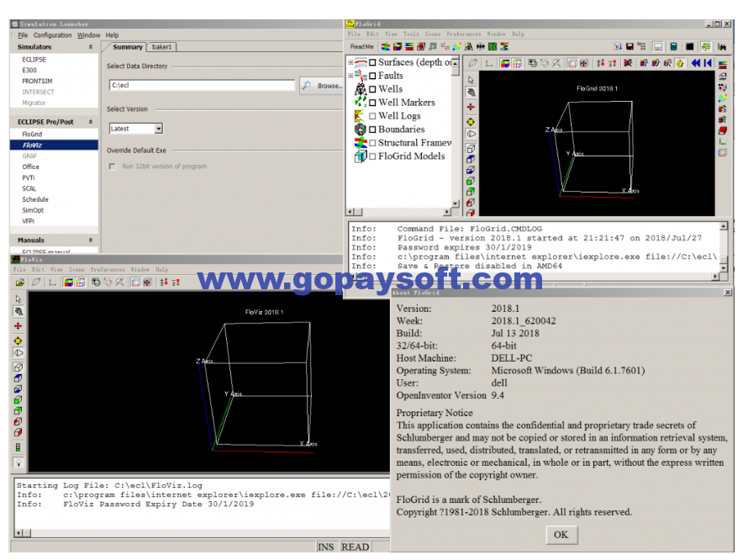Switch to the baker1 tab
This screenshot has width=743, height=560.
pyautogui.click(x=162, y=48)
